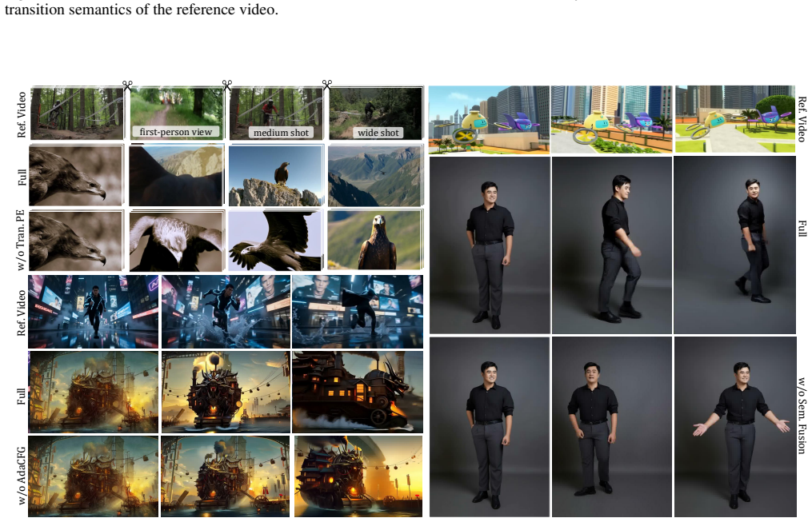The width and height of the screenshot is (812, 522).
Task: Open the man walking in side profile image
Action: click(x=611, y=245)
